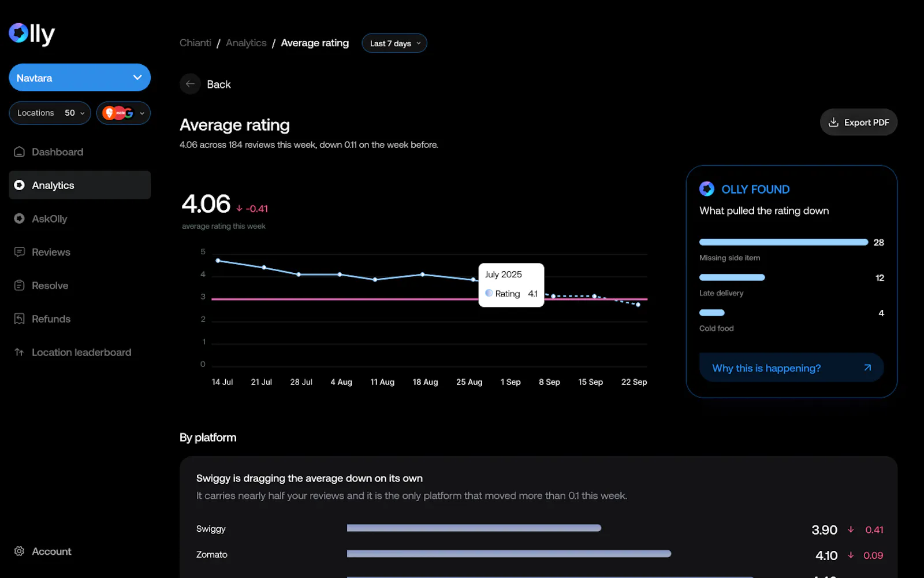Click 'What pulled the rating down' text
Image resolution: width=924 pixels, height=578 pixels.
point(764,211)
